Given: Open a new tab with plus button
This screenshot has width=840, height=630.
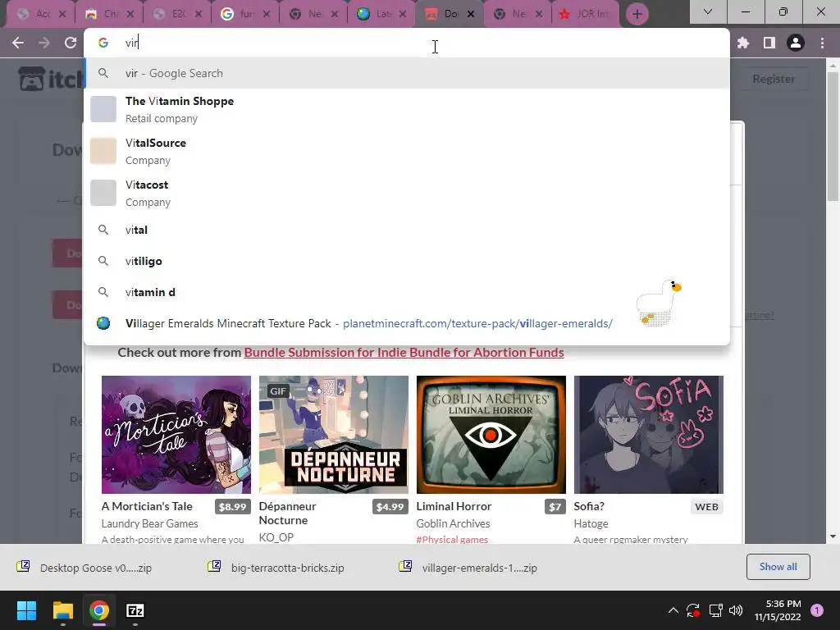Looking at the screenshot, I should 637,15.
